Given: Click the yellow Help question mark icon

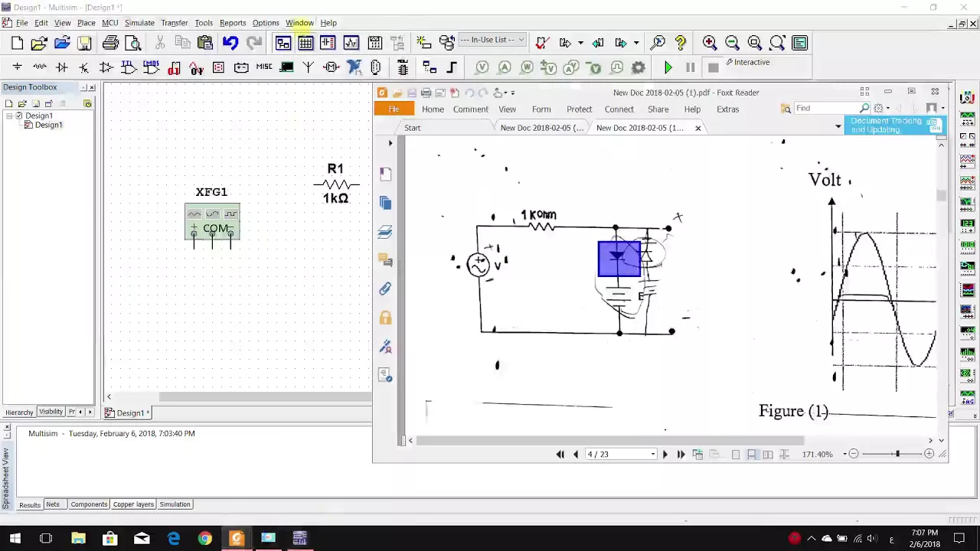Looking at the screenshot, I should [x=681, y=43].
